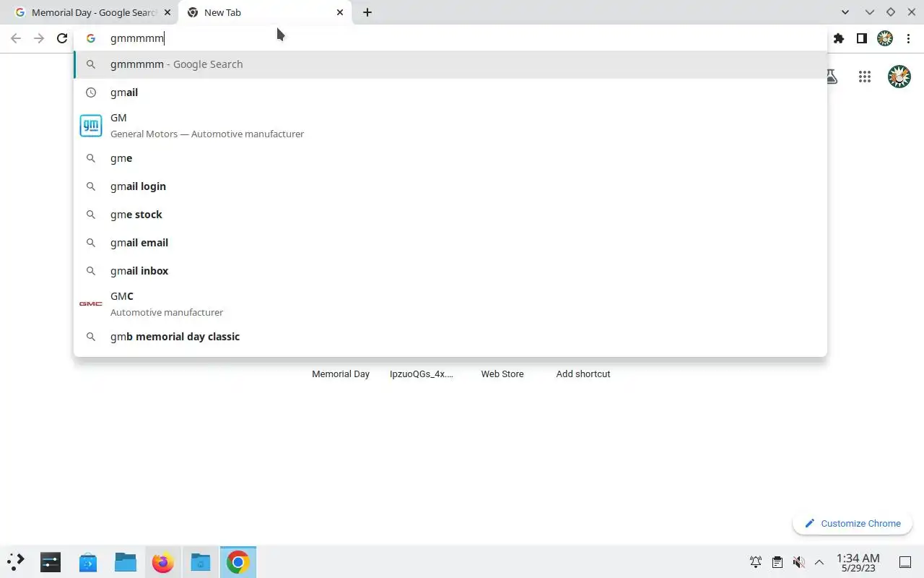The height and width of the screenshot is (578, 924).
Task: Launch Firefox from the taskbar
Action: click(x=163, y=562)
